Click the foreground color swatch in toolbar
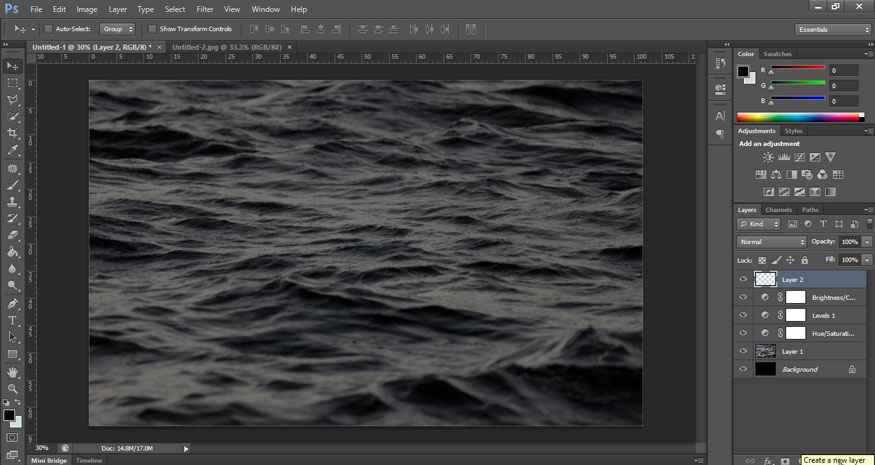 pyautogui.click(x=9, y=415)
